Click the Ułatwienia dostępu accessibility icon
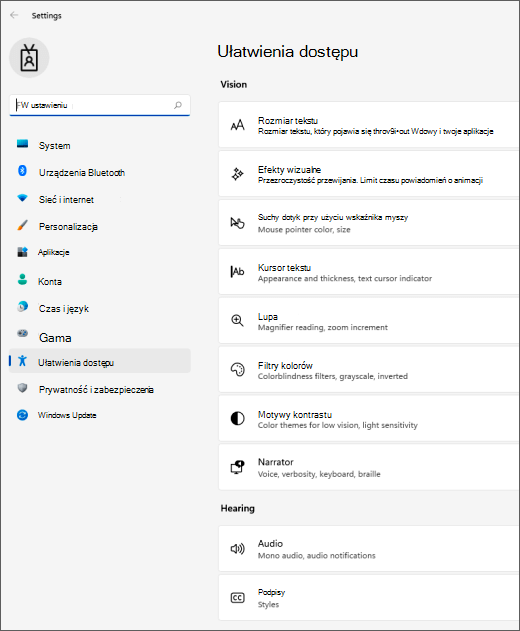This screenshot has width=520, height=631. coord(23,361)
